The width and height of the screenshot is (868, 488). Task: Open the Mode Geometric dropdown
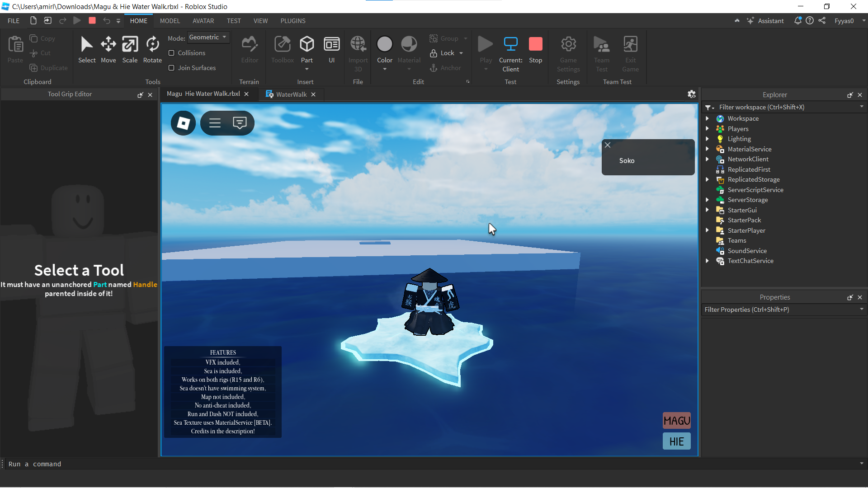click(208, 38)
